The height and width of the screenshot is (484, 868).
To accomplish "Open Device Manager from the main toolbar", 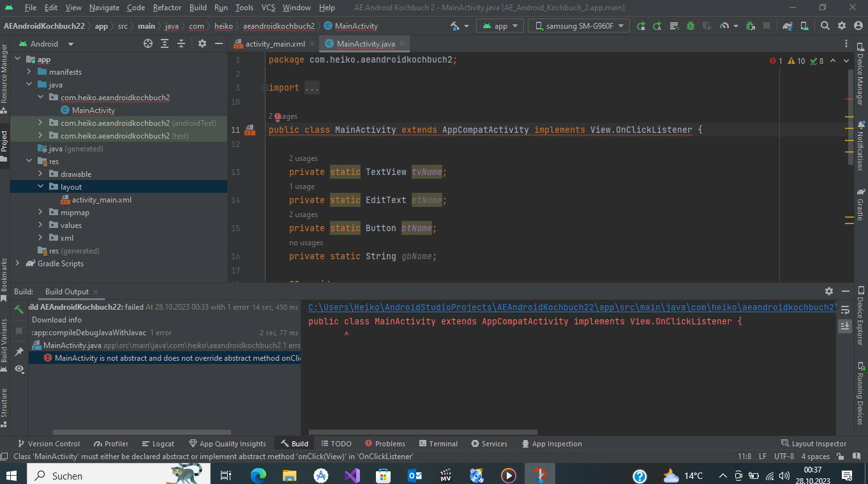I will (x=805, y=26).
